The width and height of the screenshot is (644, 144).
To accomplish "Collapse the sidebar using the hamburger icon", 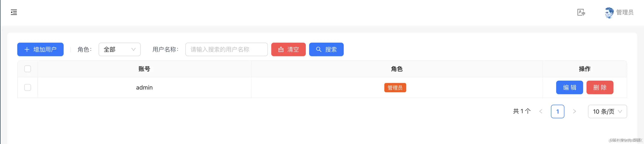I will [14, 12].
